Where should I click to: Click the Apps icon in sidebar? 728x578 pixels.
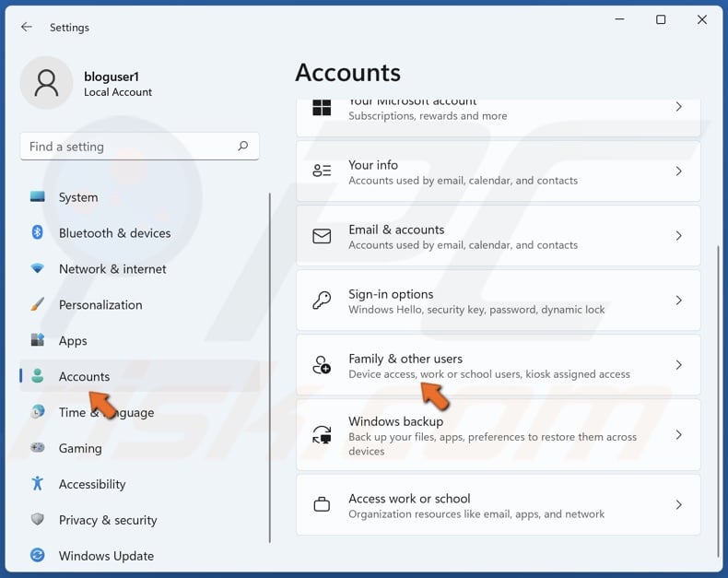(x=37, y=340)
